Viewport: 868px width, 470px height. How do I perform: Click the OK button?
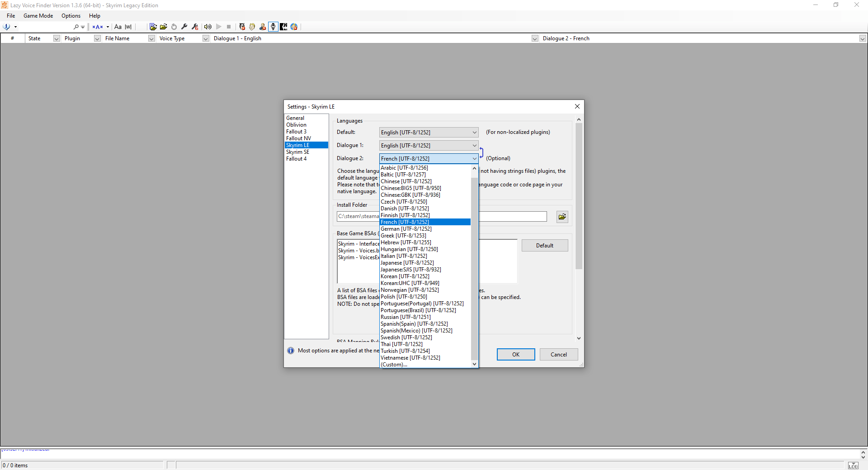pos(516,355)
